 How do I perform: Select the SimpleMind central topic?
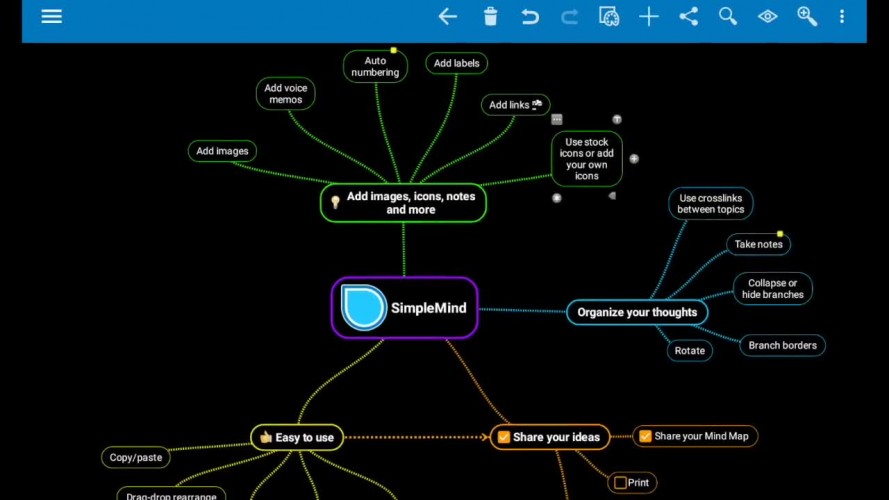pos(404,308)
